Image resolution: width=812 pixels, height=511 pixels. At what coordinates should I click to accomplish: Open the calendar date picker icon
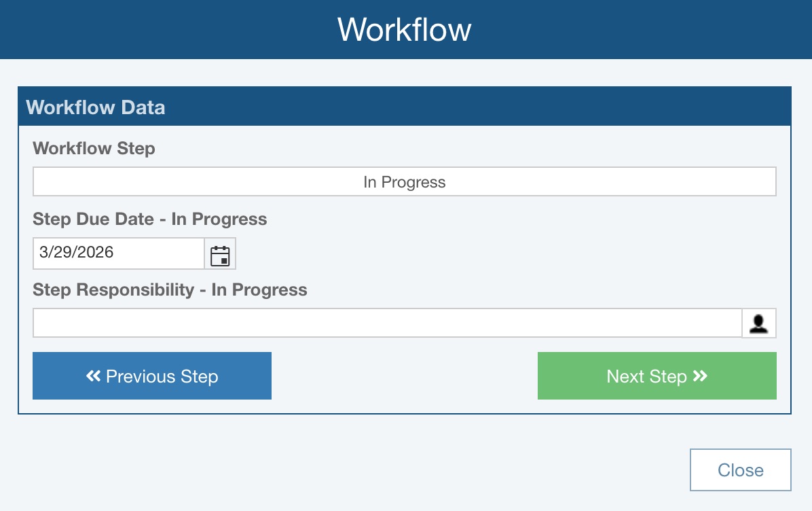coord(220,254)
